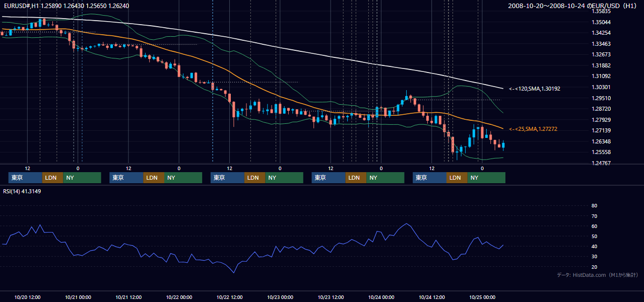Click the 10/22 00:00 time axis label

pos(179,297)
